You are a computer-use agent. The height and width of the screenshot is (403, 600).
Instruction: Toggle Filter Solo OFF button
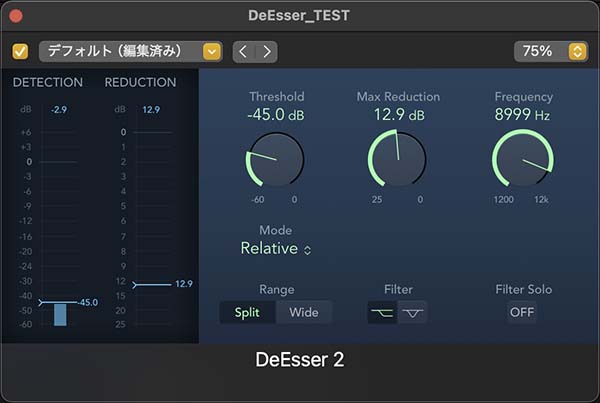(522, 313)
